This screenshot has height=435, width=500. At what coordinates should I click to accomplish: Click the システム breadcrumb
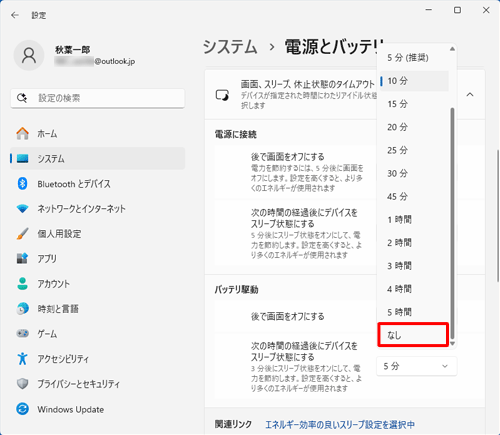point(230,47)
